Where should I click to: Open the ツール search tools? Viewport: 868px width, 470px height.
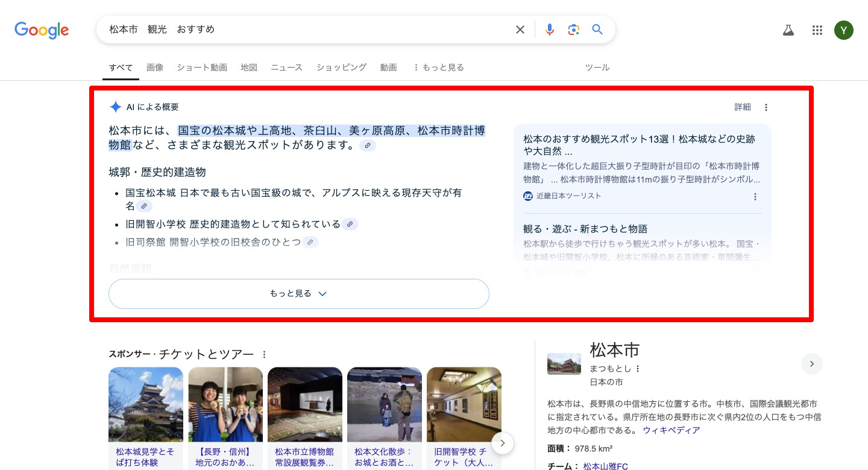(597, 68)
